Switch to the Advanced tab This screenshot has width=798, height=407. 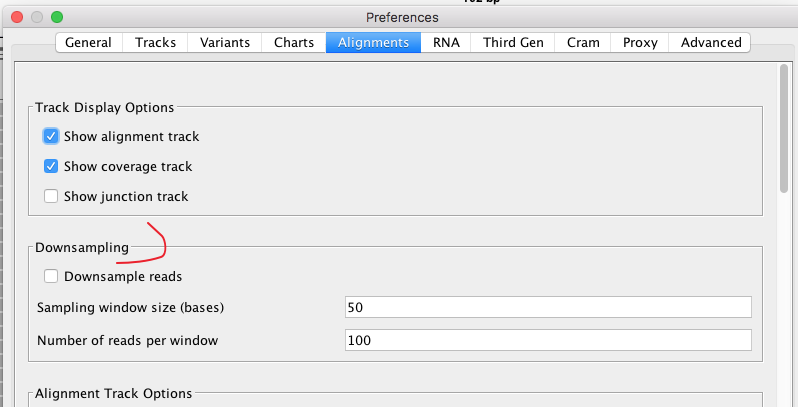click(710, 42)
